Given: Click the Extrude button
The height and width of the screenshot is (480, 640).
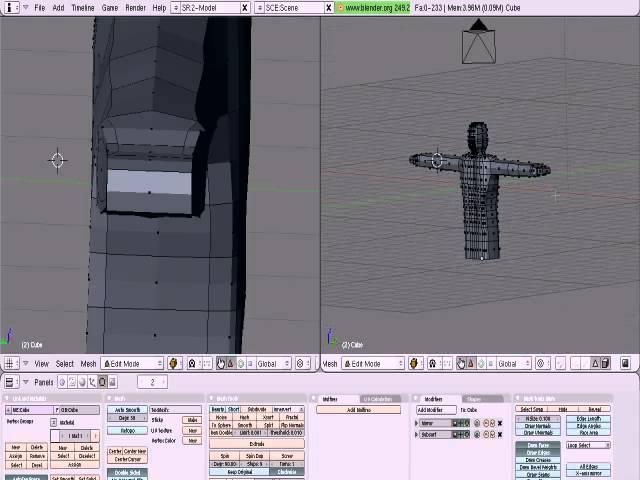Looking at the screenshot, I should click(x=257, y=444).
